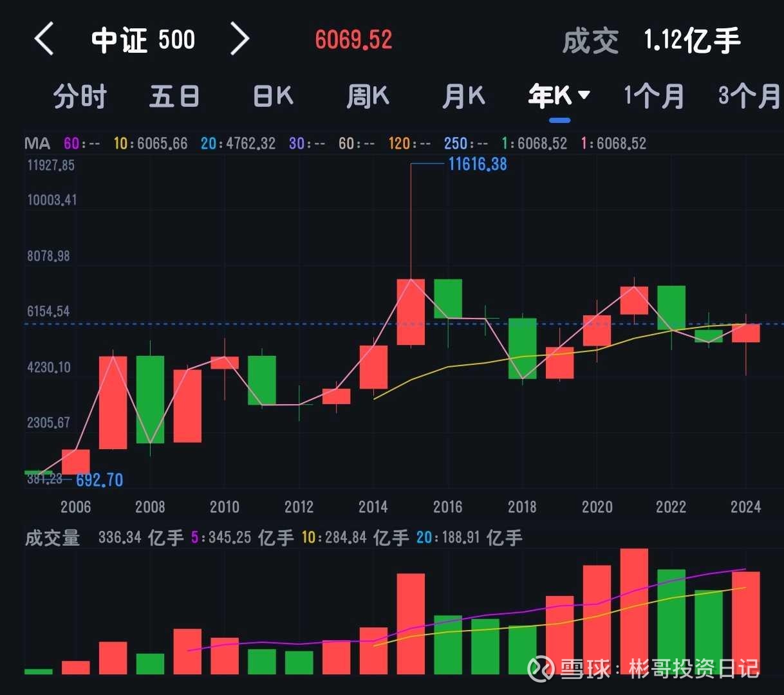Tap the high label 11616.38

478,164
